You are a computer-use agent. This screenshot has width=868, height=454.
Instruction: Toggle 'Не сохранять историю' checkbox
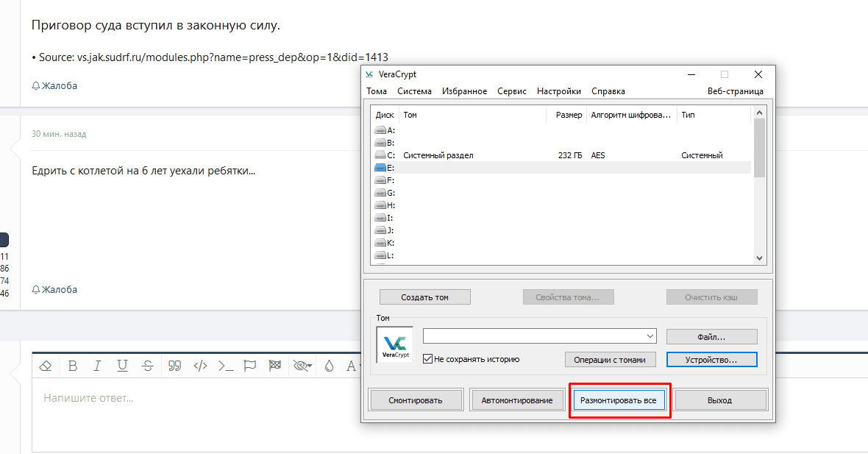pos(427,359)
